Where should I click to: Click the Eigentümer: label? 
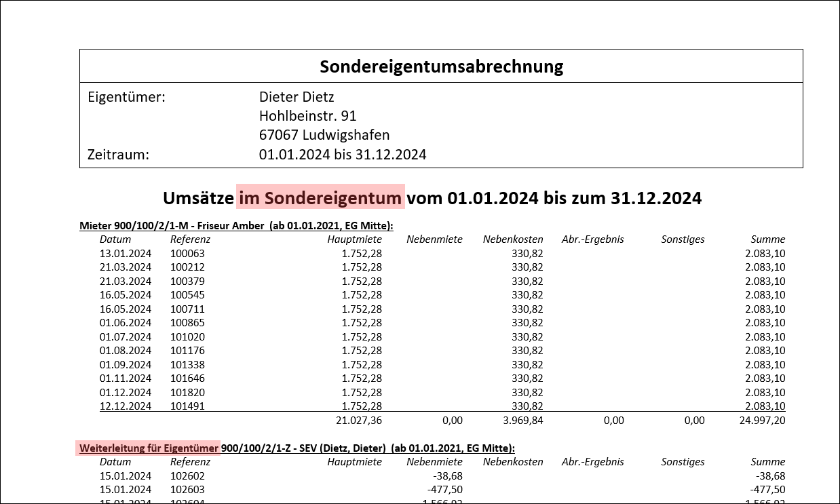click(x=127, y=97)
